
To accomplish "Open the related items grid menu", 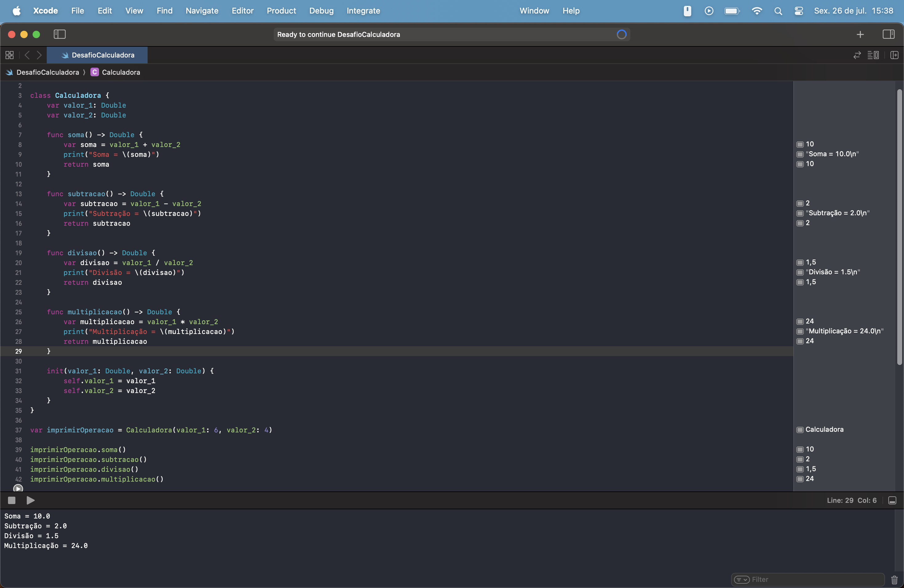I will 10,55.
